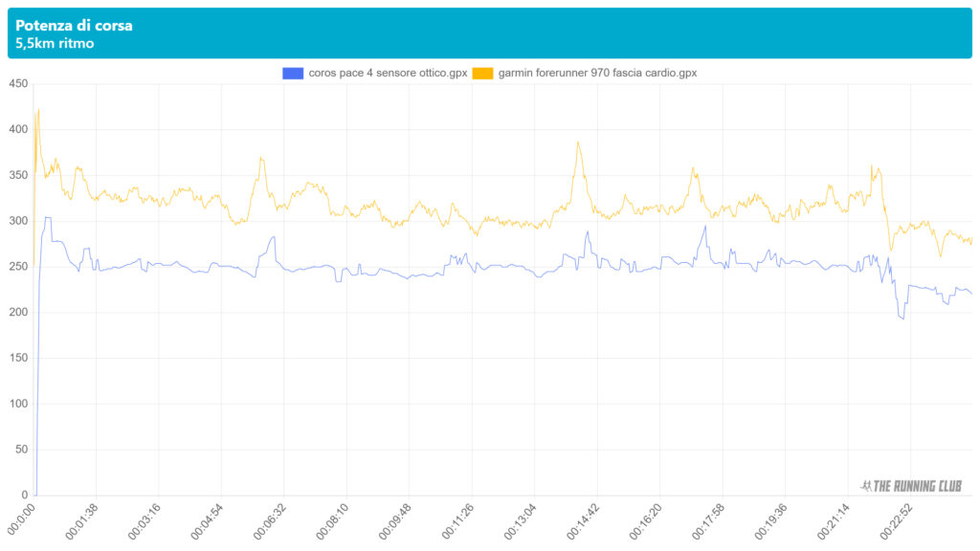This screenshot has width=980, height=551.
Task: Click the 250 value on the Y axis
Action: pyautogui.click(x=17, y=267)
